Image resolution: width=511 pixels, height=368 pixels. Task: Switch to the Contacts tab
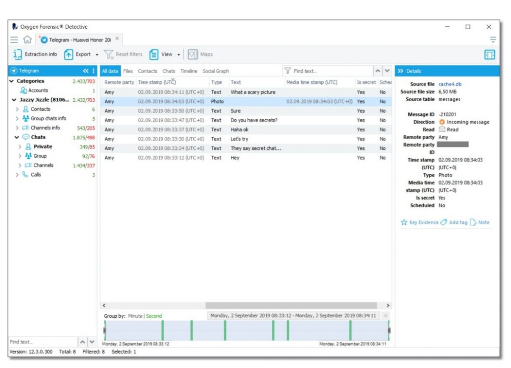(x=147, y=71)
